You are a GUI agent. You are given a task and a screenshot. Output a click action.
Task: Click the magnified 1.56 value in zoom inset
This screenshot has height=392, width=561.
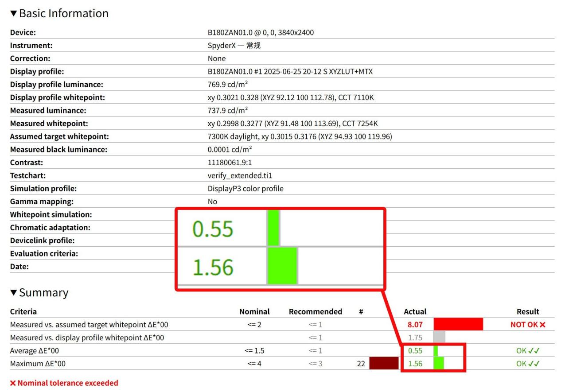tap(213, 268)
